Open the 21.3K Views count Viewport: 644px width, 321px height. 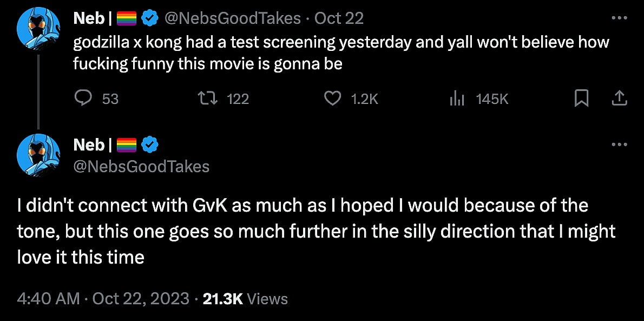pos(245,298)
